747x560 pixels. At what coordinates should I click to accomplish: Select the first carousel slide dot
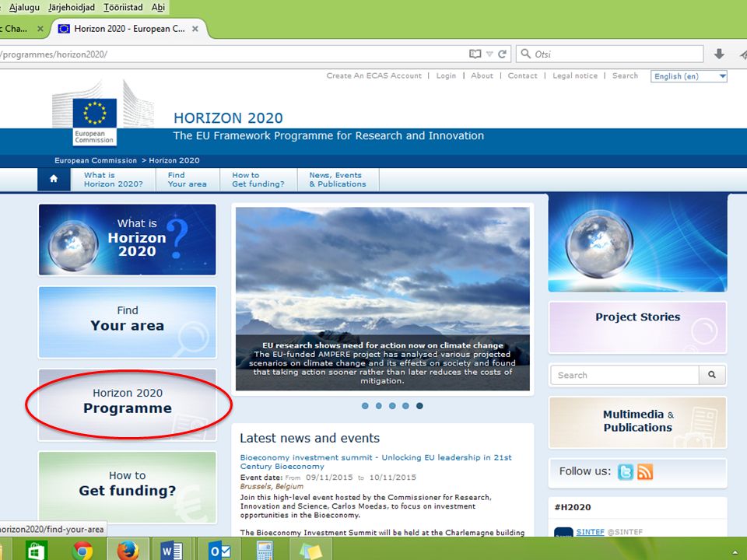click(x=365, y=406)
